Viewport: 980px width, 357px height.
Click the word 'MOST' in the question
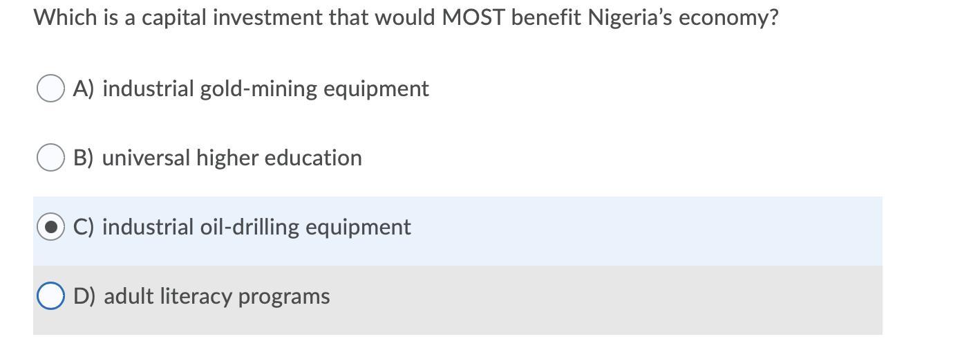point(473,17)
